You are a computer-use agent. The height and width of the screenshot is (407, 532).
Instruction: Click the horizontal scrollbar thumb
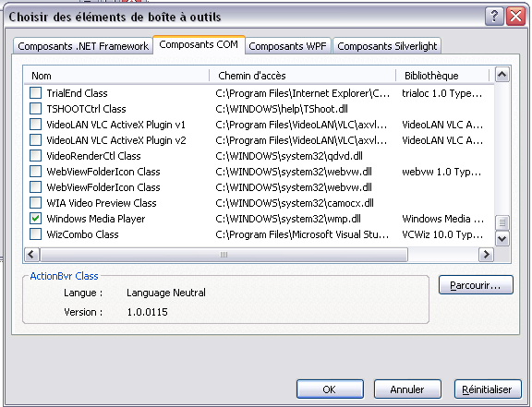[224, 255]
